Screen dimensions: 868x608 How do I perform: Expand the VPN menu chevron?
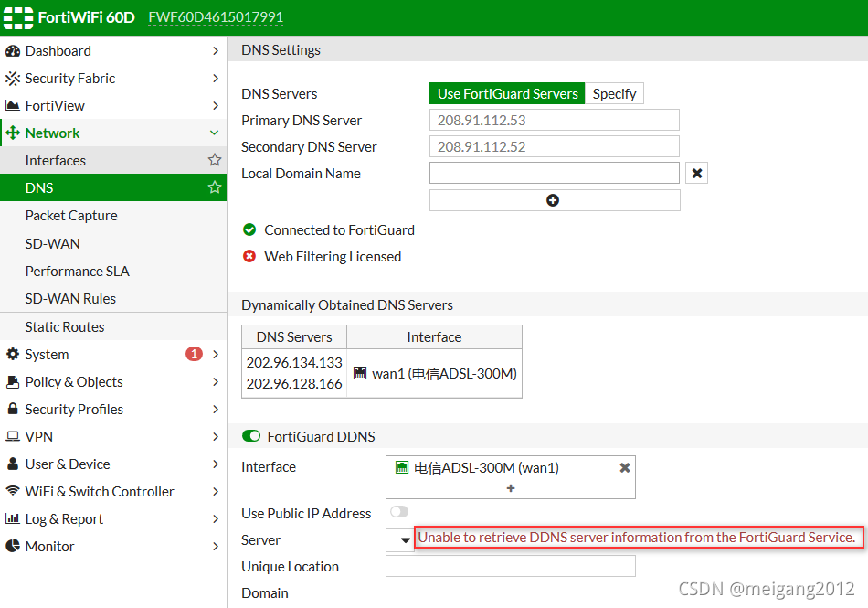pos(216,436)
